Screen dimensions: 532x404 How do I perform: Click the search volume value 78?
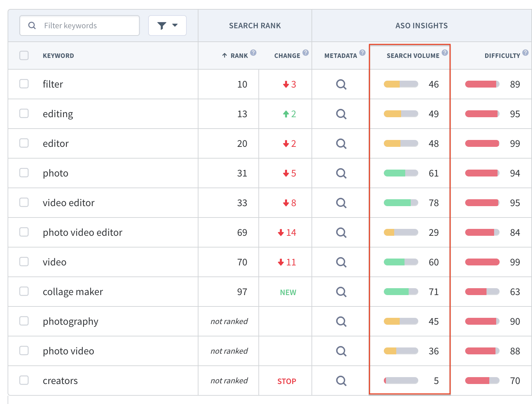[433, 203]
